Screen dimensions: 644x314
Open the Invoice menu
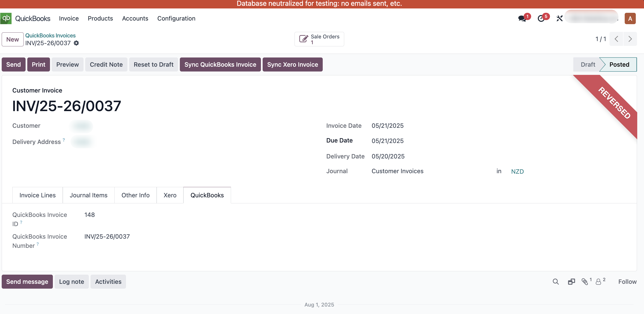(69, 19)
